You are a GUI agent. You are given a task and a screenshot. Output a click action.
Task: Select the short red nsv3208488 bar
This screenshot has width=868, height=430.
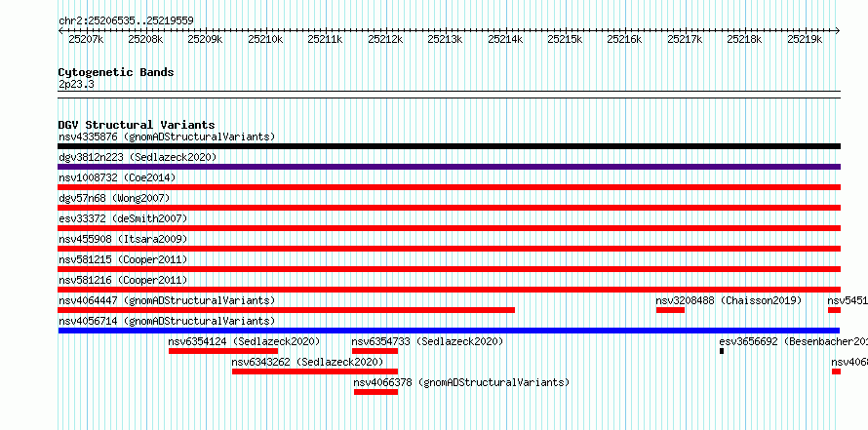tap(670, 310)
